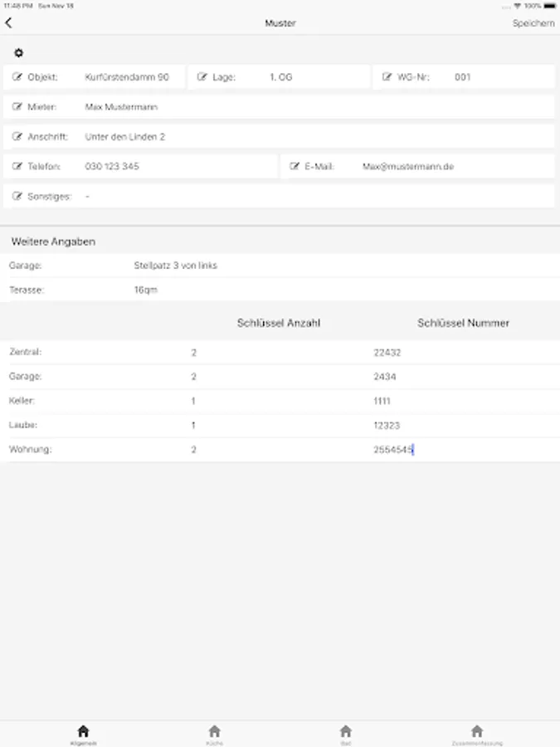Click the edit icon beside WG-Nr
The height and width of the screenshot is (747, 560).
(x=387, y=77)
